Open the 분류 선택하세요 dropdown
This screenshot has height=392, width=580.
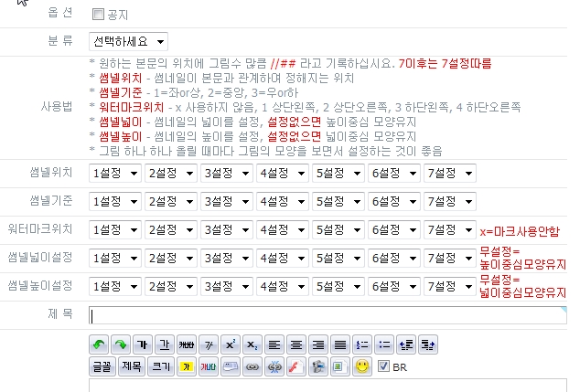[128, 42]
